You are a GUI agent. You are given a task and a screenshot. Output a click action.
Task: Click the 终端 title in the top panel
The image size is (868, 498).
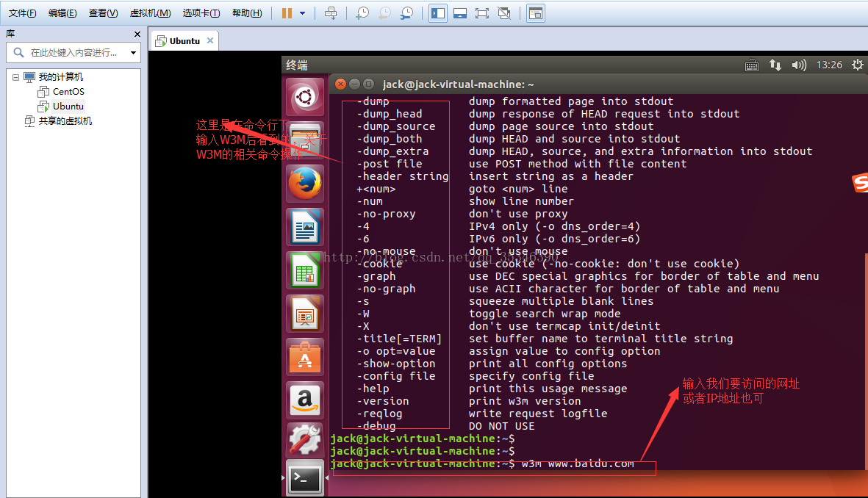[297, 65]
